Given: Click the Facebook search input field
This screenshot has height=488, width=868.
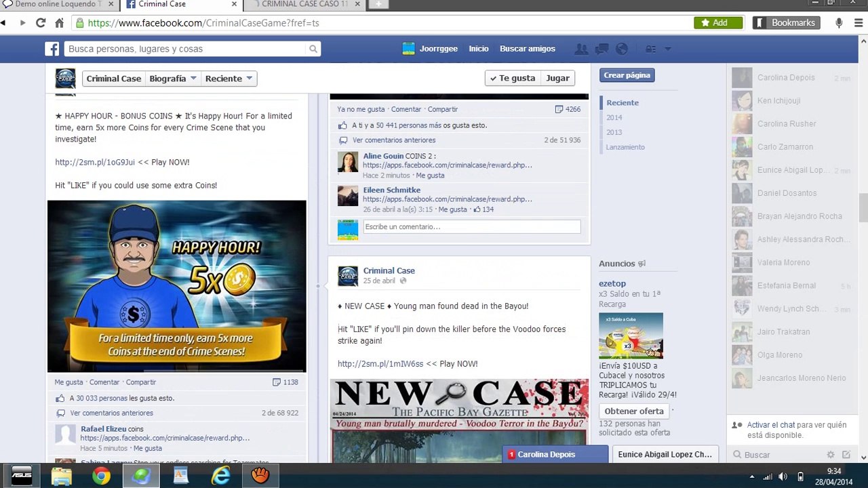Looking at the screenshot, I should (186, 49).
